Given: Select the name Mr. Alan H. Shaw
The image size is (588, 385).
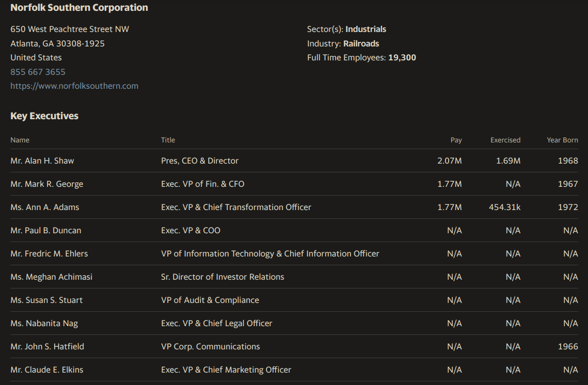Looking at the screenshot, I should click(x=42, y=161).
